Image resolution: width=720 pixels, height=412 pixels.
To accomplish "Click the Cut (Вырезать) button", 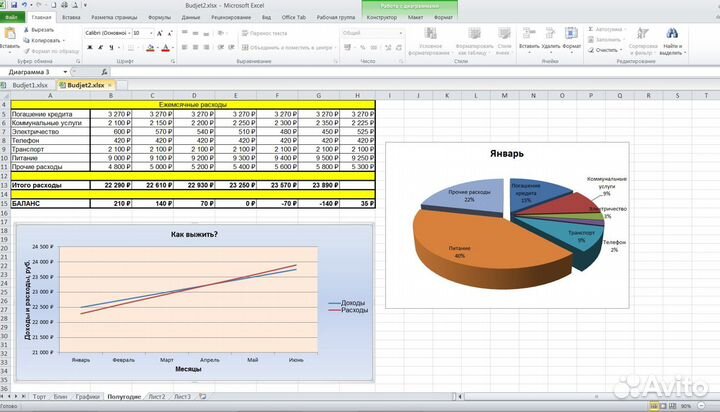I will tap(39, 30).
